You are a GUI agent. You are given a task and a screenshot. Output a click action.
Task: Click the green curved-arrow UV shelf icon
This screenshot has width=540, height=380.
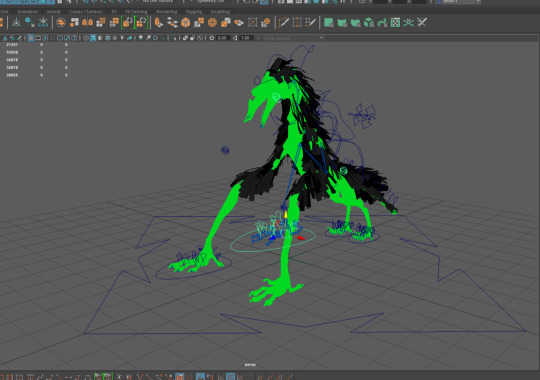click(x=382, y=23)
